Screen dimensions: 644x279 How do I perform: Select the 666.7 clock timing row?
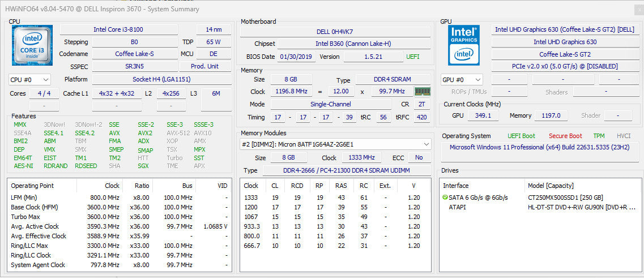pyautogui.click(x=335, y=246)
